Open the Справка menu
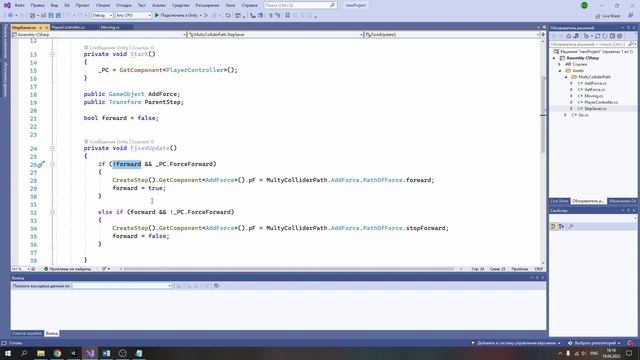The image size is (640, 360). click(249, 5)
